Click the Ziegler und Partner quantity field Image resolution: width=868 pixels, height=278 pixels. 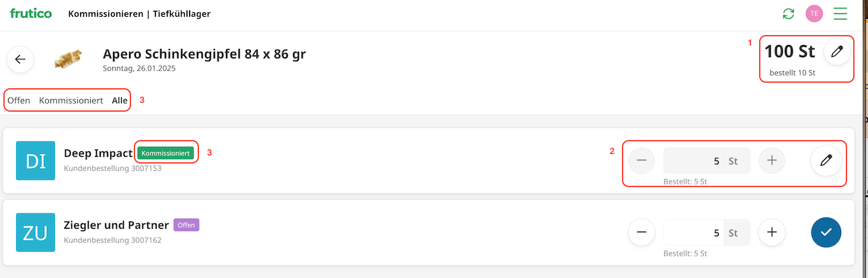693,233
